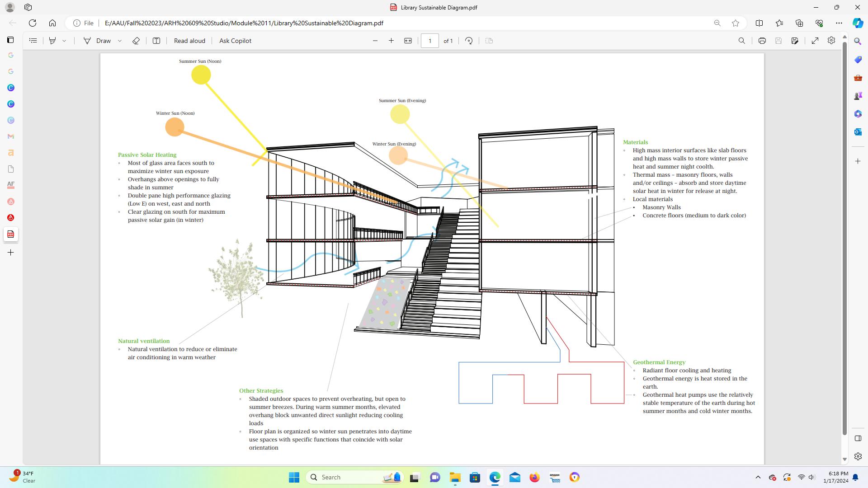Open PDF settings gear icon
868x488 pixels.
pos(831,41)
